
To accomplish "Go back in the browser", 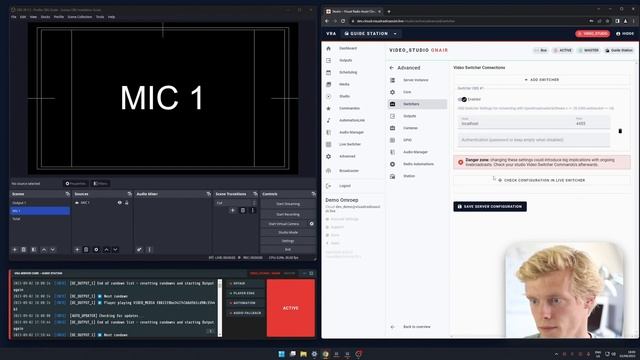I will click(327, 21).
